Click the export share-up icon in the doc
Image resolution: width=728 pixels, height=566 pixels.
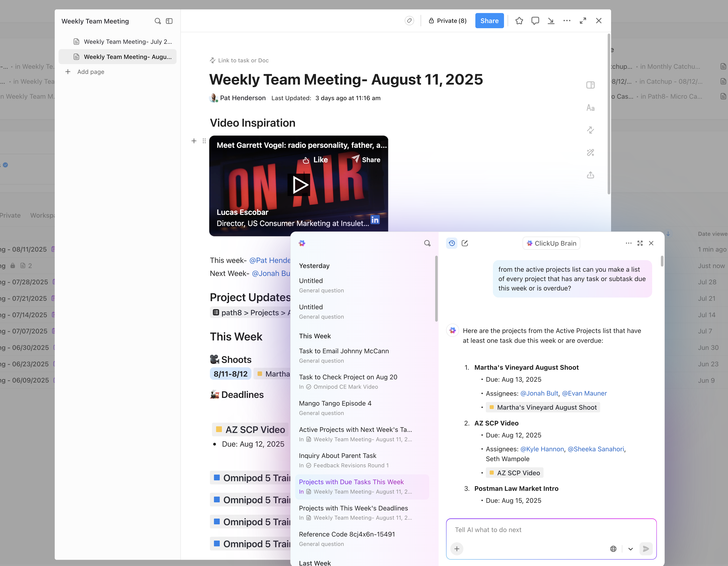click(590, 175)
